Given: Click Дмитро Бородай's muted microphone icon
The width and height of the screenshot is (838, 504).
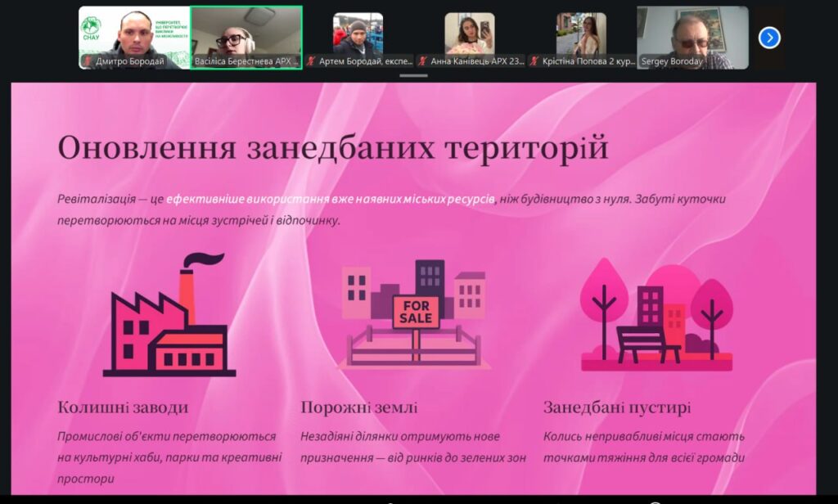Looking at the screenshot, I should click(x=87, y=61).
